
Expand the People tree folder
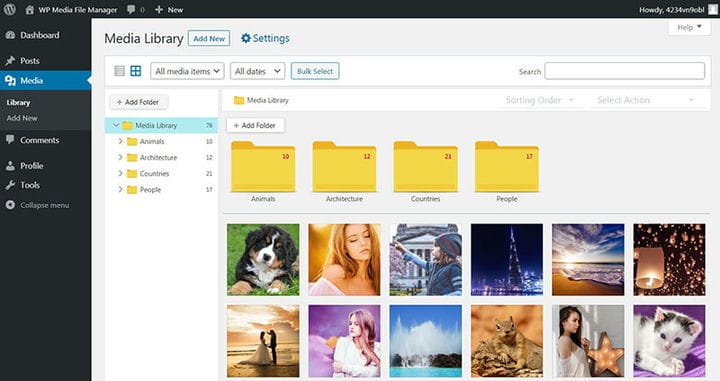[120, 189]
